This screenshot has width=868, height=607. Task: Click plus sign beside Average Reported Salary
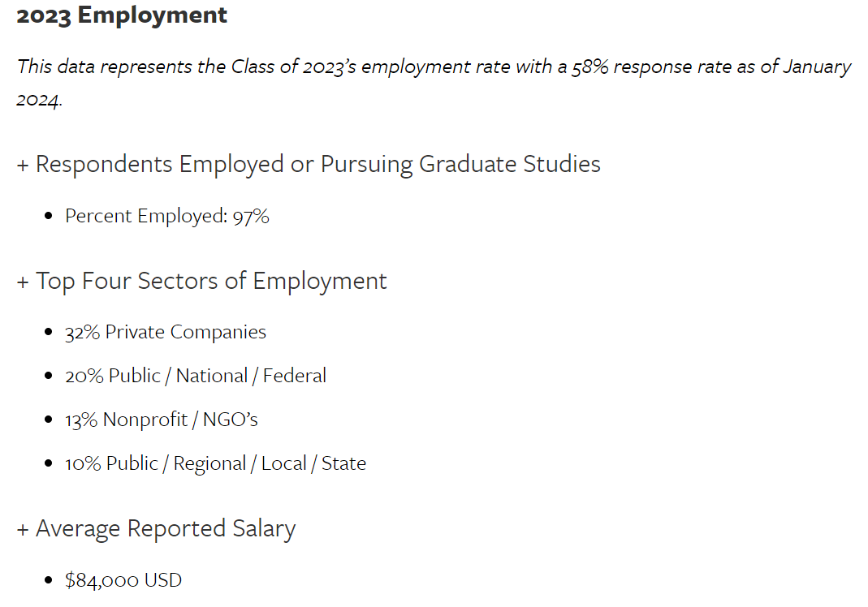click(23, 529)
